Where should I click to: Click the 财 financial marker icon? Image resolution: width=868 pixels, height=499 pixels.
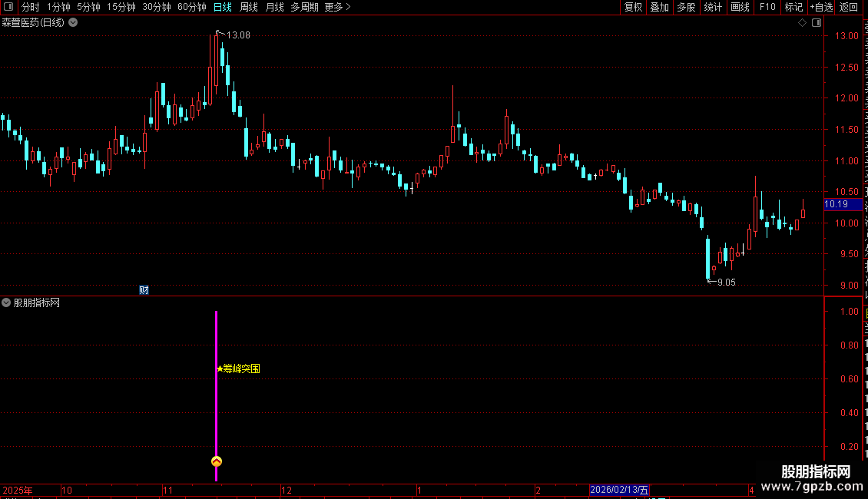144,290
